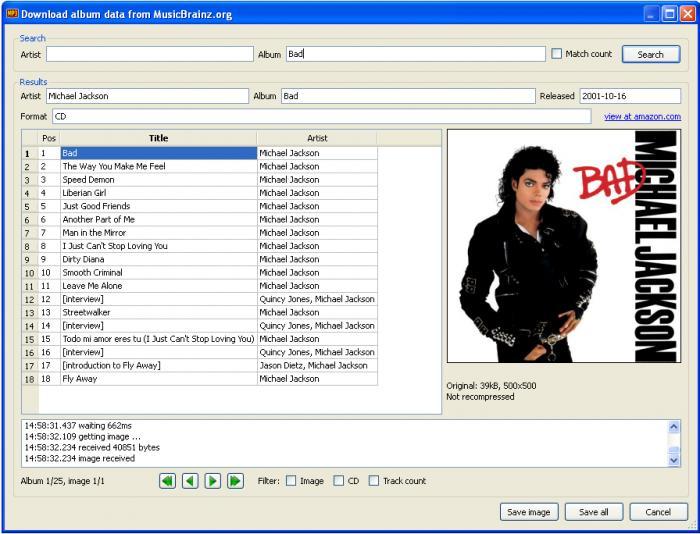
Task: Click log line waiting 662ms
Action: tap(78, 426)
